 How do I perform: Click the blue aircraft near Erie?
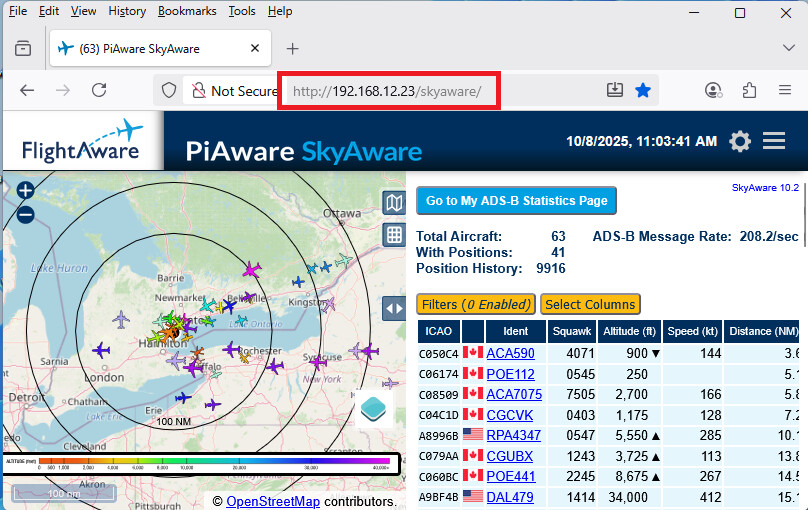point(183,398)
